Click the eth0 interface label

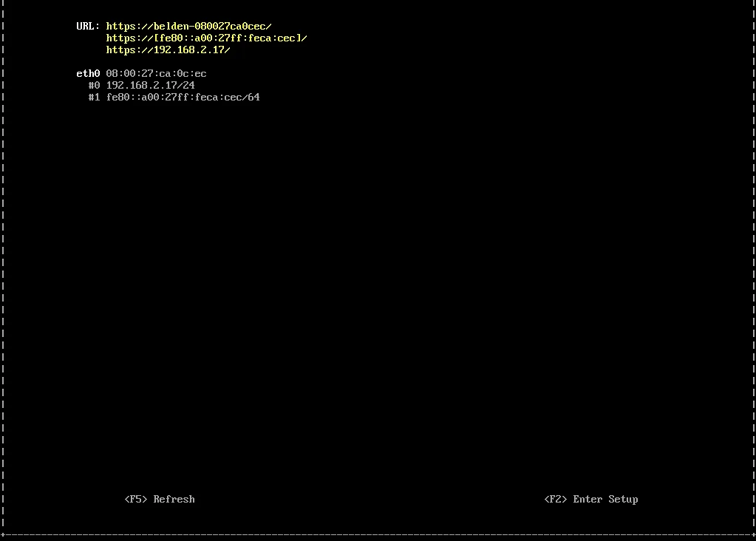[88, 73]
